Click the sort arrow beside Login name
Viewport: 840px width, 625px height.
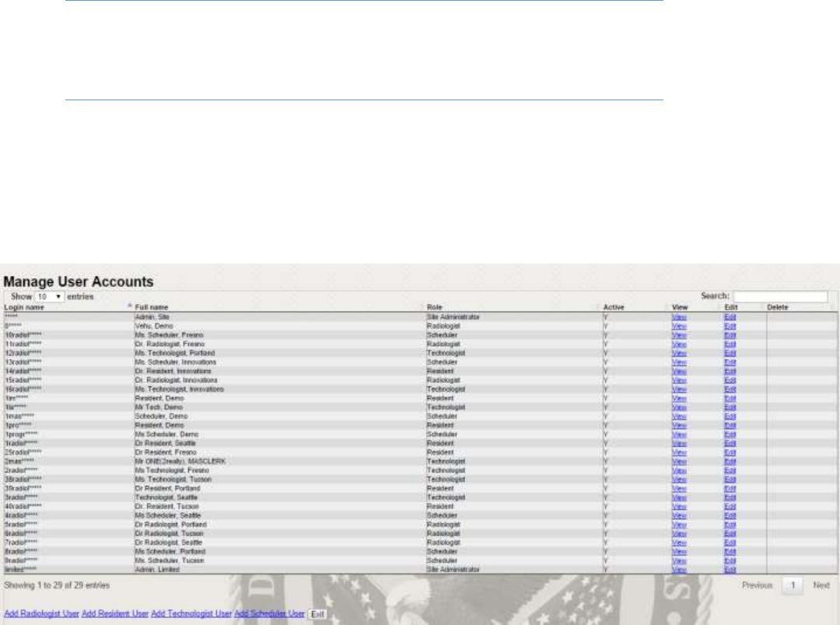(x=129, y=306)
